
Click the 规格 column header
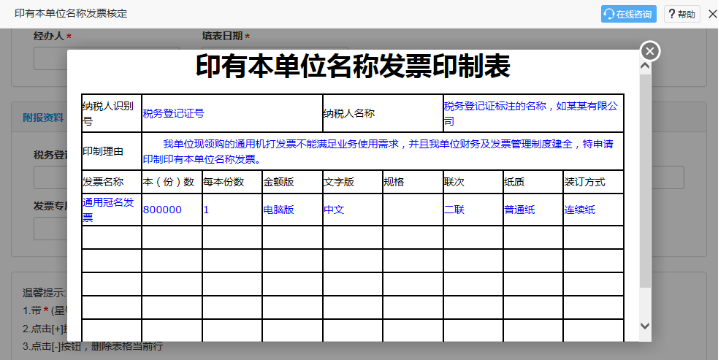click(x=413, y=182)
